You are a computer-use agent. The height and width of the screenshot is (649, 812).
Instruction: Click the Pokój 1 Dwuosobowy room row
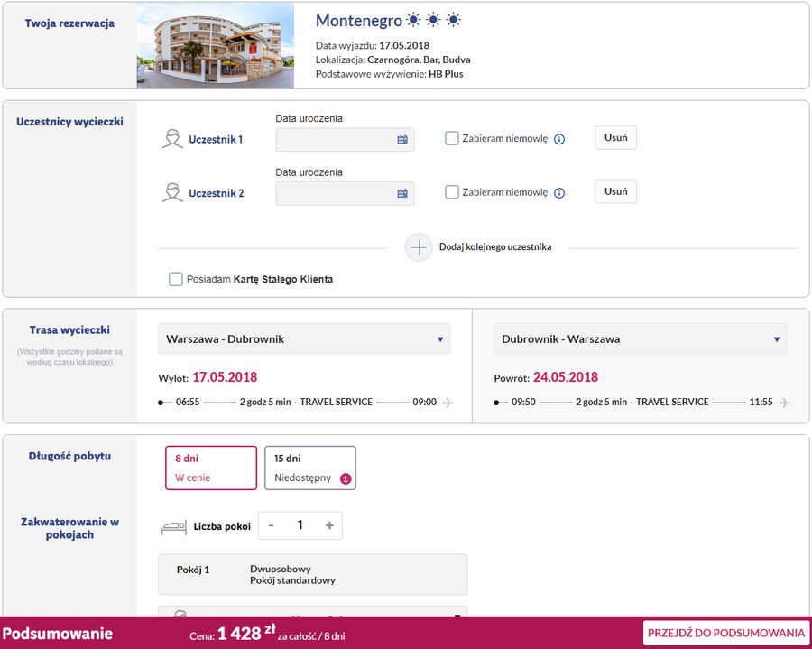(x=312, y=574)
